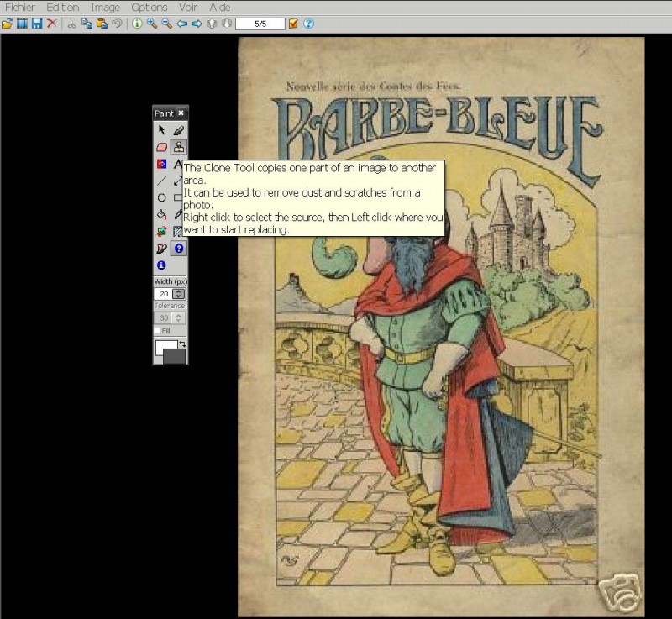Click the Zoom Out magnifier icon
The height and width of the screenshot is (619, 672).
(166, 24)
